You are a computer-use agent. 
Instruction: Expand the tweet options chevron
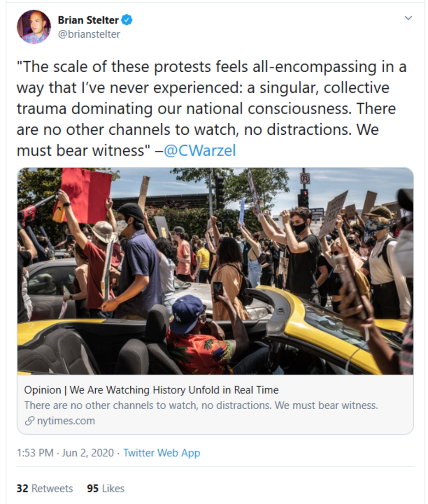tap(408, 18)
